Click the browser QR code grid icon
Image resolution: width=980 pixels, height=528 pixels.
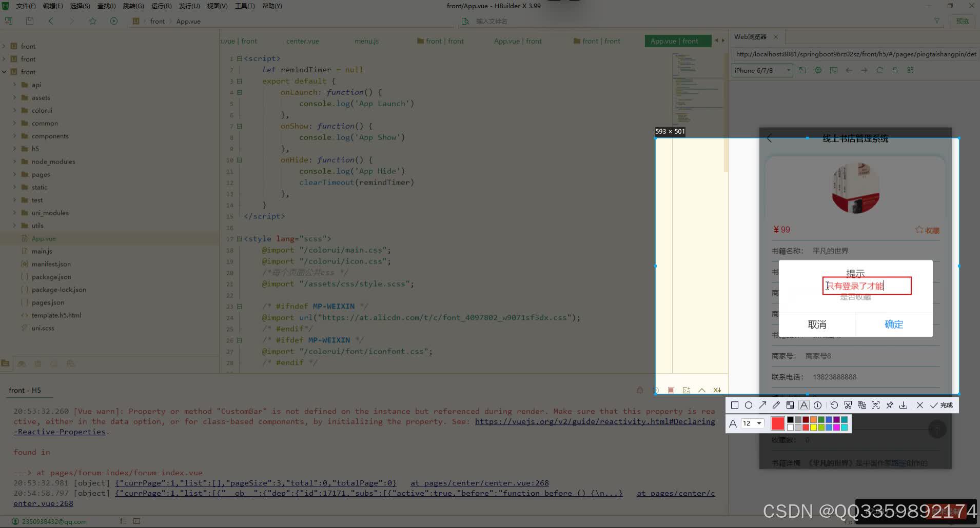(x=910, y=70)
